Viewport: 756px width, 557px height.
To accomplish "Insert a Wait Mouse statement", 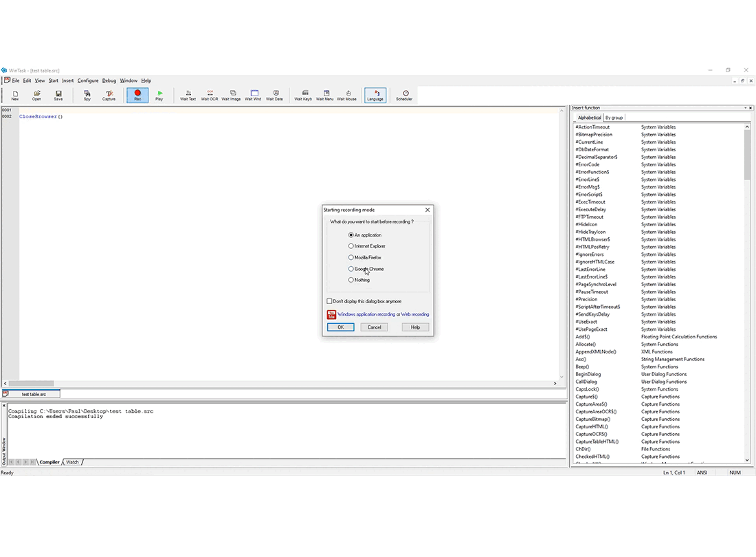I will [x=346, y=95].
